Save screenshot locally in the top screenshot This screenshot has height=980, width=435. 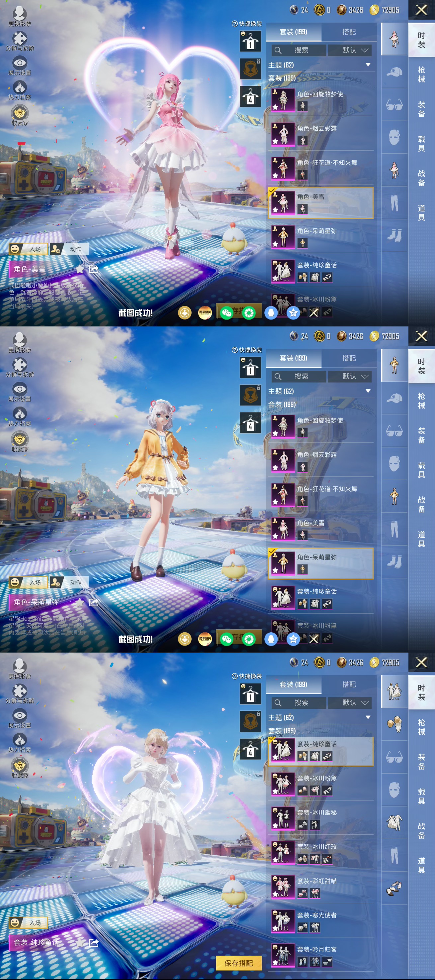pos(185,313)
